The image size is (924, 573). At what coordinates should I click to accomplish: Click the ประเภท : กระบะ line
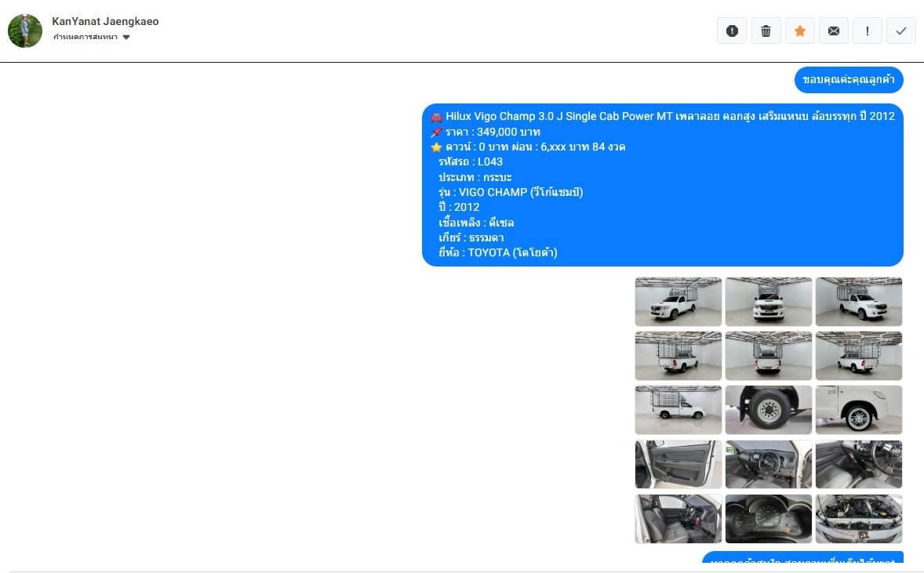coord(475,176)
